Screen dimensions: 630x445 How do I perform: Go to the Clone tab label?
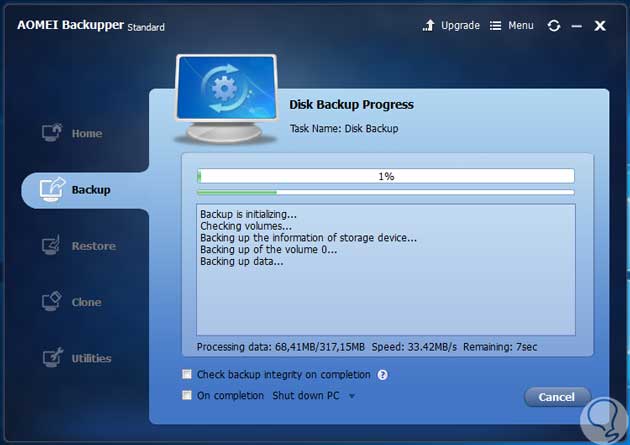point(86,302)
